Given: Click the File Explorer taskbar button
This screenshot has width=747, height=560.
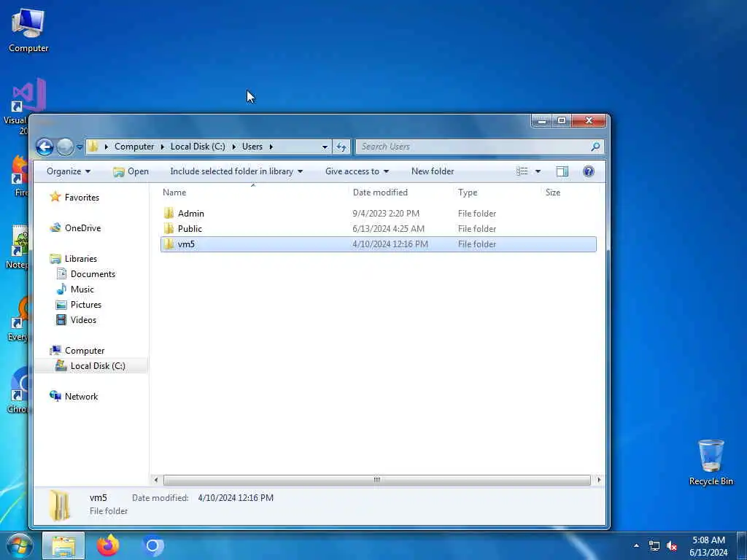Looking at the screenshot, I should [63, 545].
